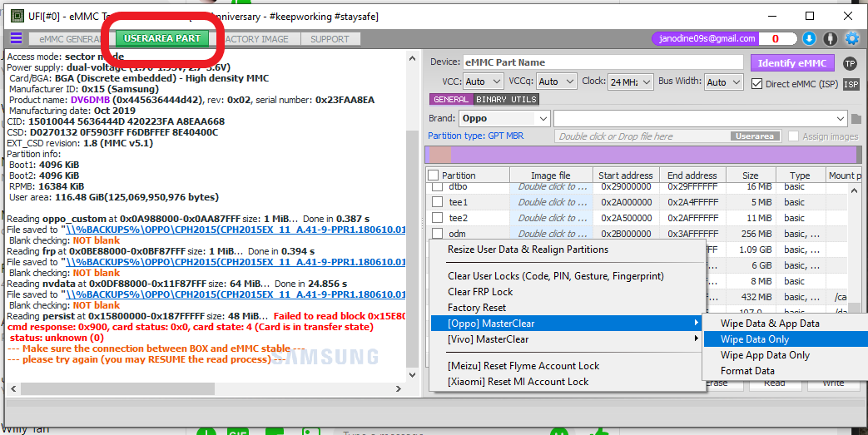
Task: Click the dark ISP icon
Action: (x=851, y=84)
